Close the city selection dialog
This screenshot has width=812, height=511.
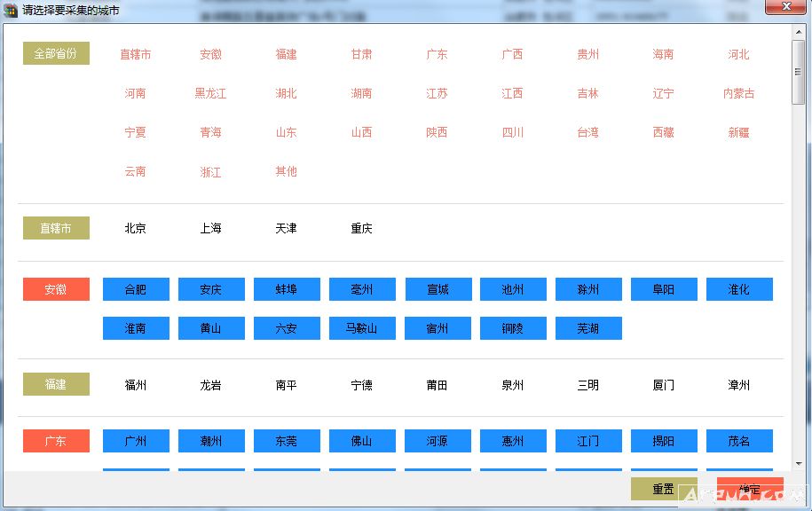click(780, 7)
